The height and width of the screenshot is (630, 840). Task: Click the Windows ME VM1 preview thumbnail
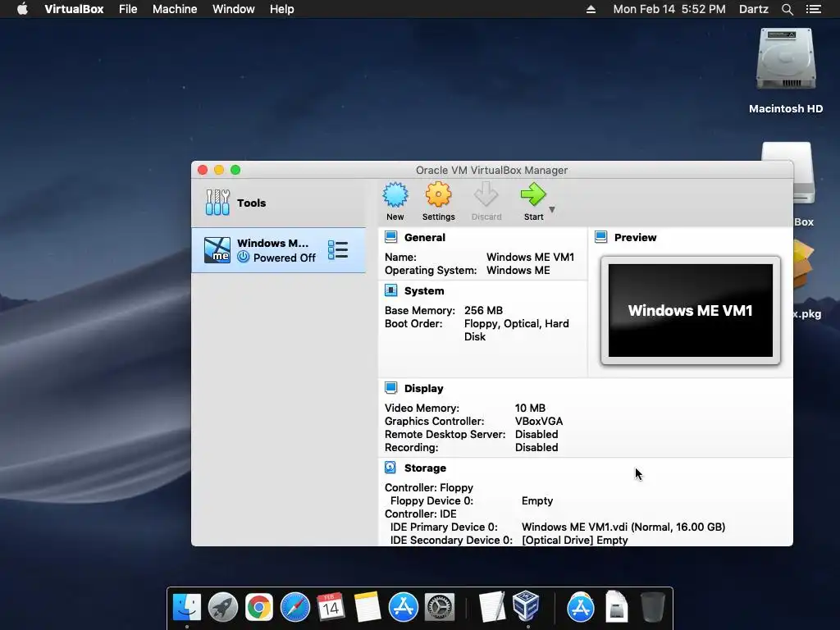point(691,310)
